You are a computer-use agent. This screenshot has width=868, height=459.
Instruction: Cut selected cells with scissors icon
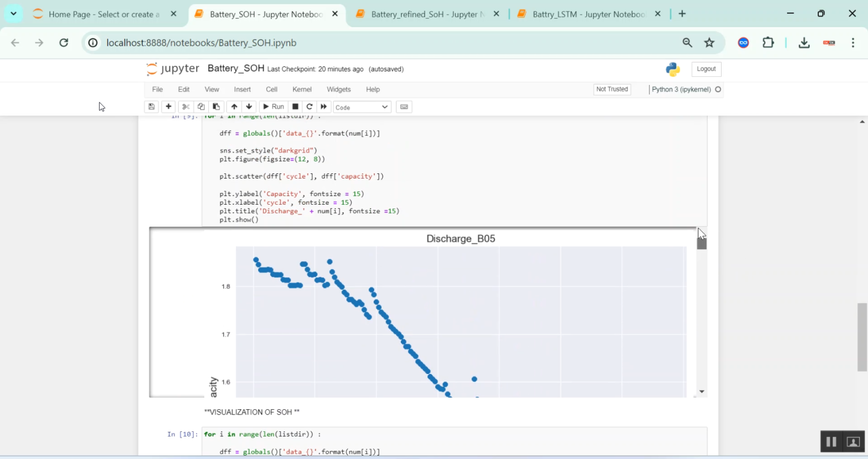coord(186,107)
